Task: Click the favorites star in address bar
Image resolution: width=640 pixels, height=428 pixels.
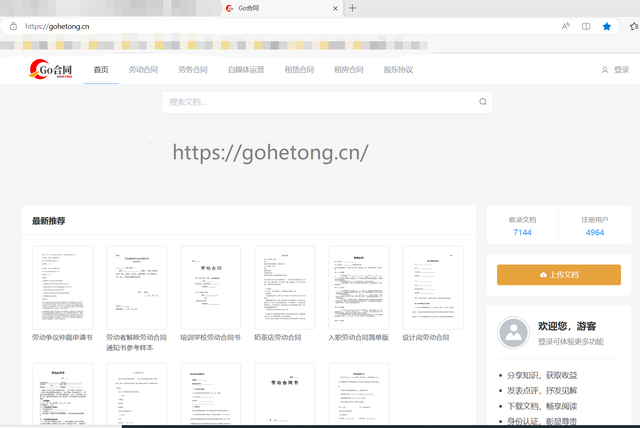Action: tap(607, 27)
